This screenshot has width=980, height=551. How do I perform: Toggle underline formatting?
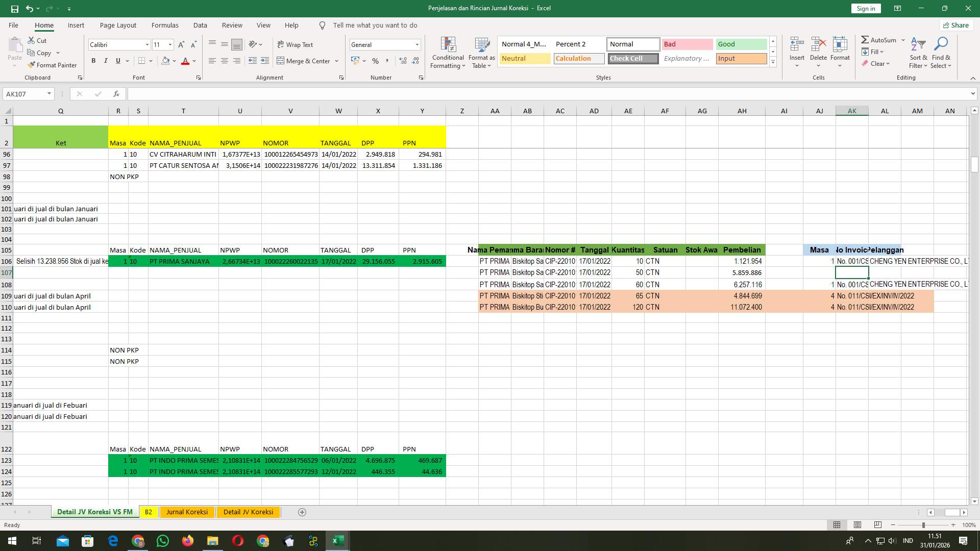click(x=117, y=61)
